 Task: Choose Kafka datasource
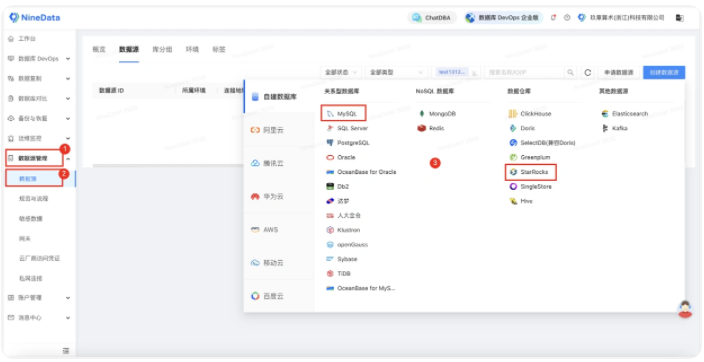(615, 128)
